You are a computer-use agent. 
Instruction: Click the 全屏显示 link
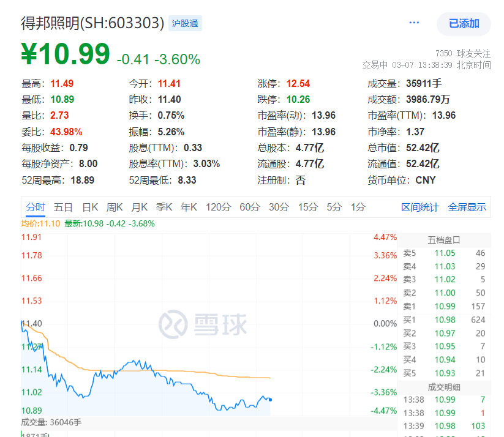(x=467, y=207)
